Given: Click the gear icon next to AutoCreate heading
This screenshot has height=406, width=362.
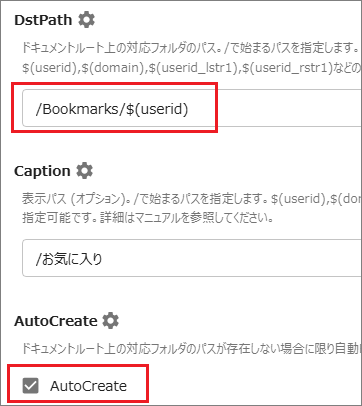Looking at the screenshot, I should click(111, 321).
